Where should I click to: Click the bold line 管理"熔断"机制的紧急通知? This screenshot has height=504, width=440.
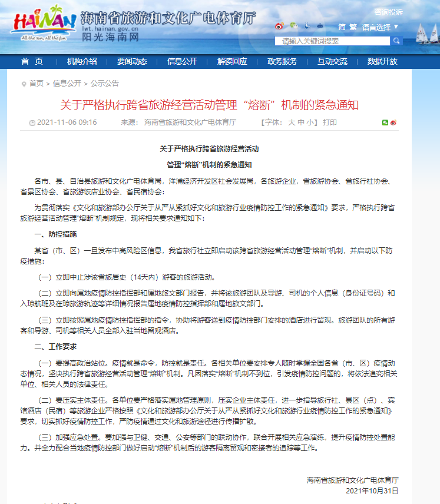click(x=209, y=165)
